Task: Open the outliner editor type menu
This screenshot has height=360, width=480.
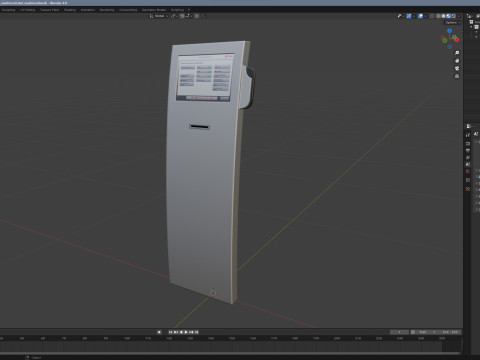Action: point(469,16)
